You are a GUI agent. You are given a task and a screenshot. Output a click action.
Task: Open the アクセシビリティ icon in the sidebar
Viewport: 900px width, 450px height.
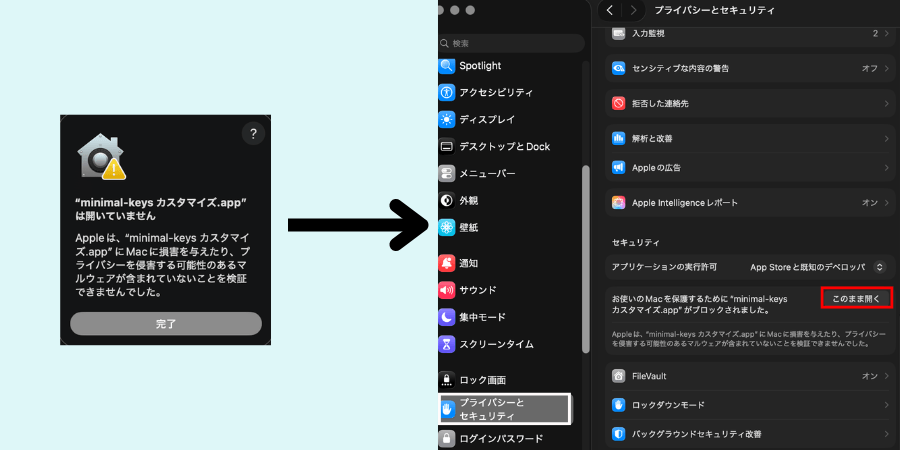[447, 92]
